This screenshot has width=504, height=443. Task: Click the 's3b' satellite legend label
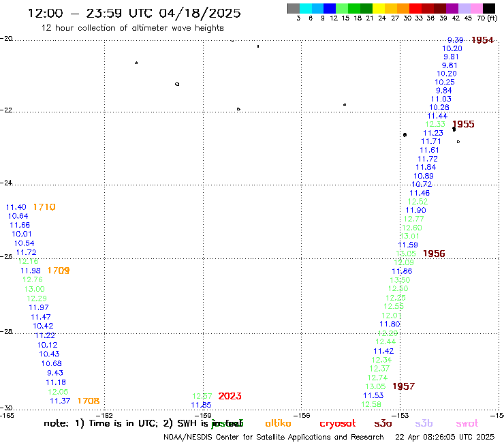pyautogui.click(x=424, y=423)
